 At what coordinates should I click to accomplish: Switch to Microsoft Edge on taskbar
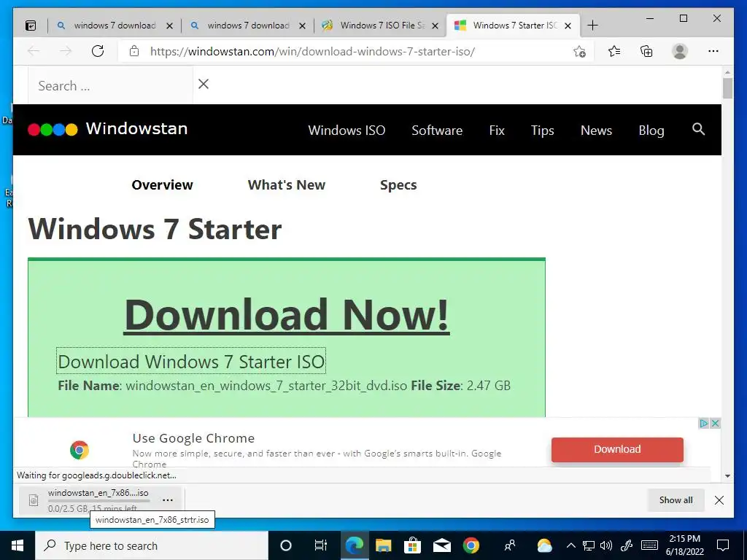pos(354,545)
